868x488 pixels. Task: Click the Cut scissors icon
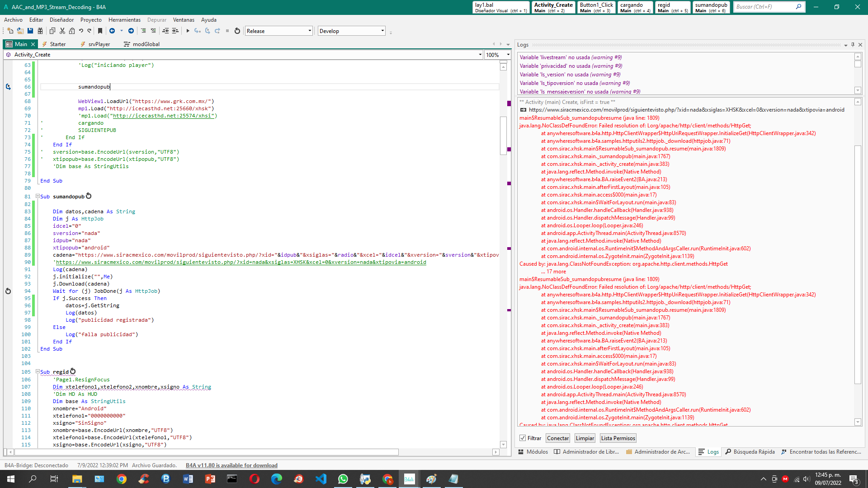(62, 31)
